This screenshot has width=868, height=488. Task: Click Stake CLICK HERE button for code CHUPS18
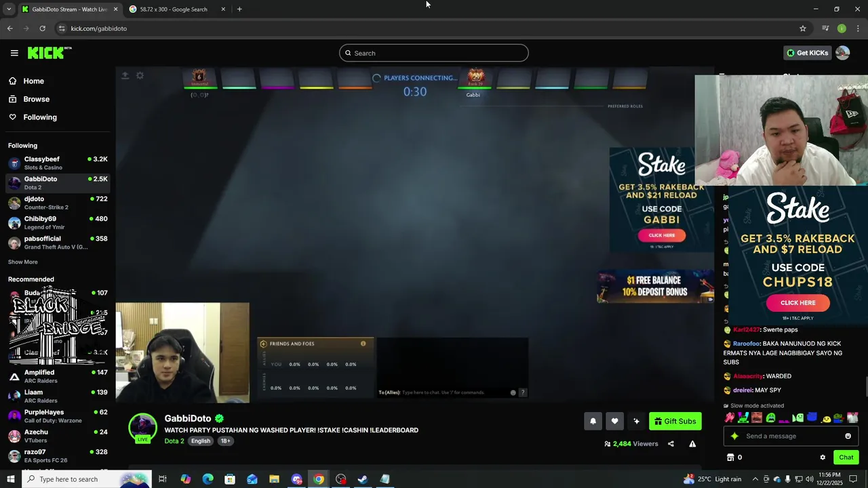click(797, 303)
